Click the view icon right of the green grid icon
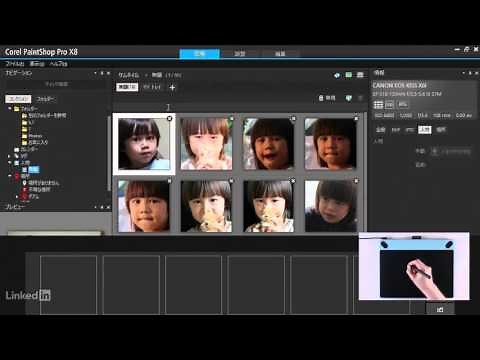Screen dimensions: 480x360 tap(360, 75)
